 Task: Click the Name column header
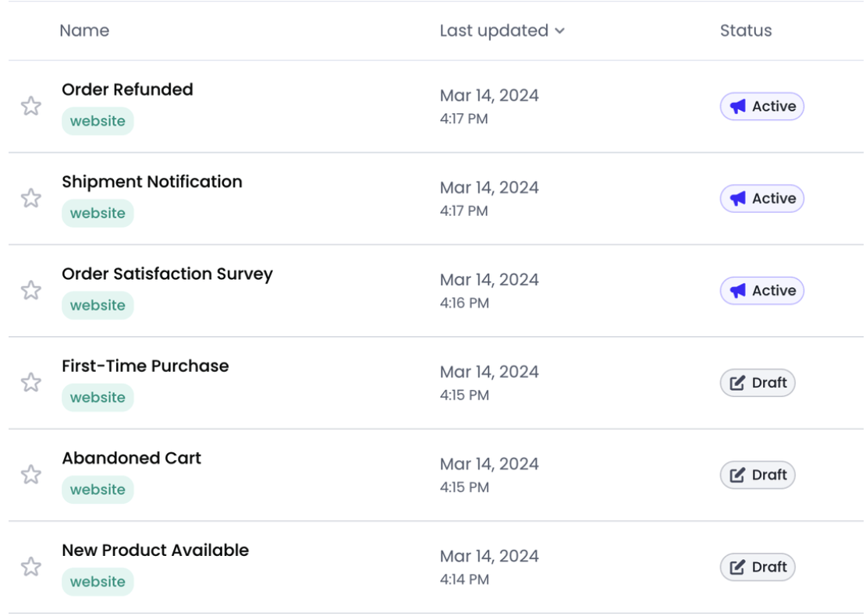click(x=84, y=30)
